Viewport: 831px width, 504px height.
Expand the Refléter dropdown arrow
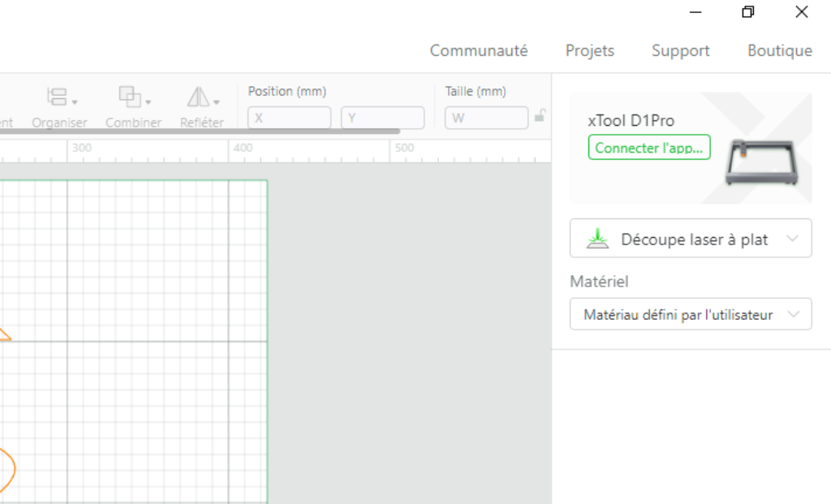[x=216, y=101]
